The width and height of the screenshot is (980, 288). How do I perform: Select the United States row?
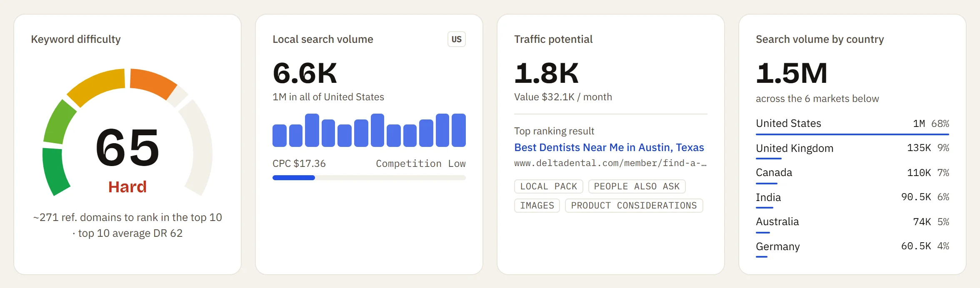(x=852, y=126)
